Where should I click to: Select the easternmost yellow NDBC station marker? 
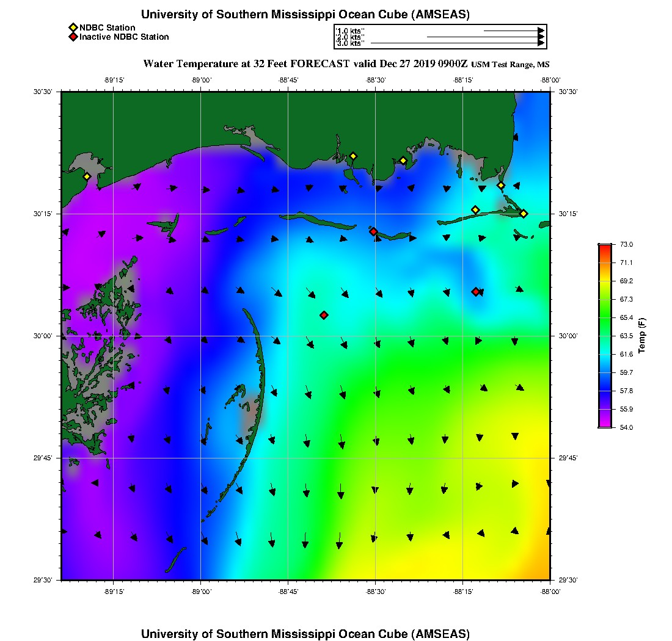(x=524, y=213)
